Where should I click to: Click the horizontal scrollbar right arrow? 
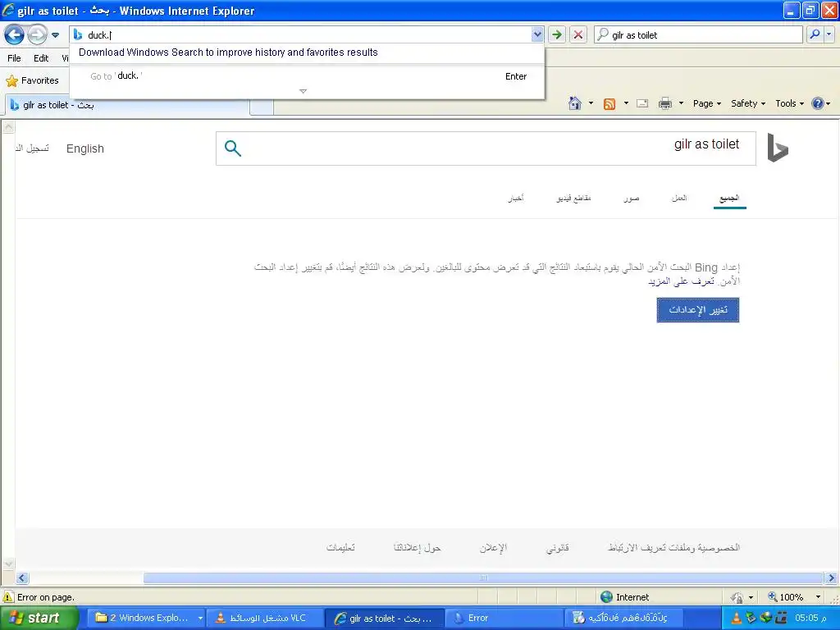831,578
